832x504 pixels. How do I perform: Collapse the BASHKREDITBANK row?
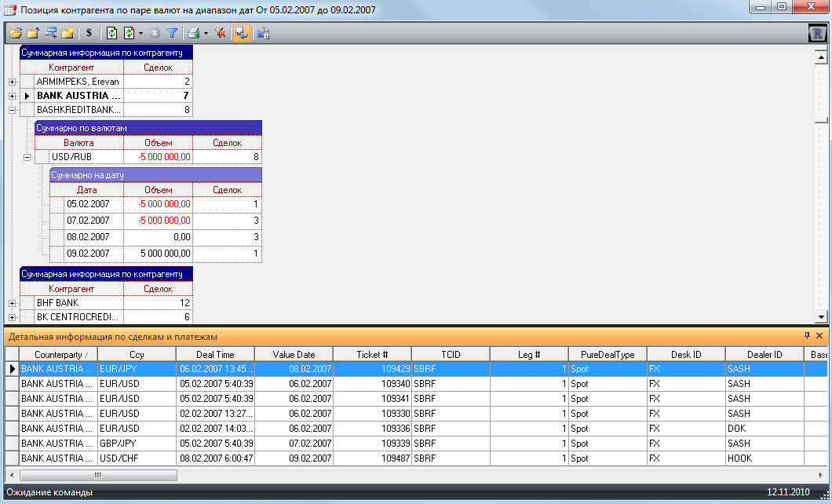13,110
